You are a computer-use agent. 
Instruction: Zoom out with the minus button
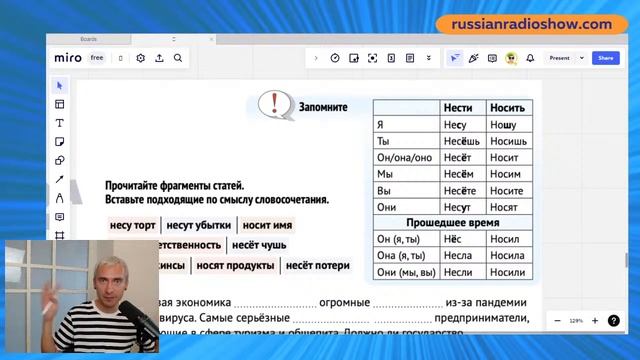557,321
